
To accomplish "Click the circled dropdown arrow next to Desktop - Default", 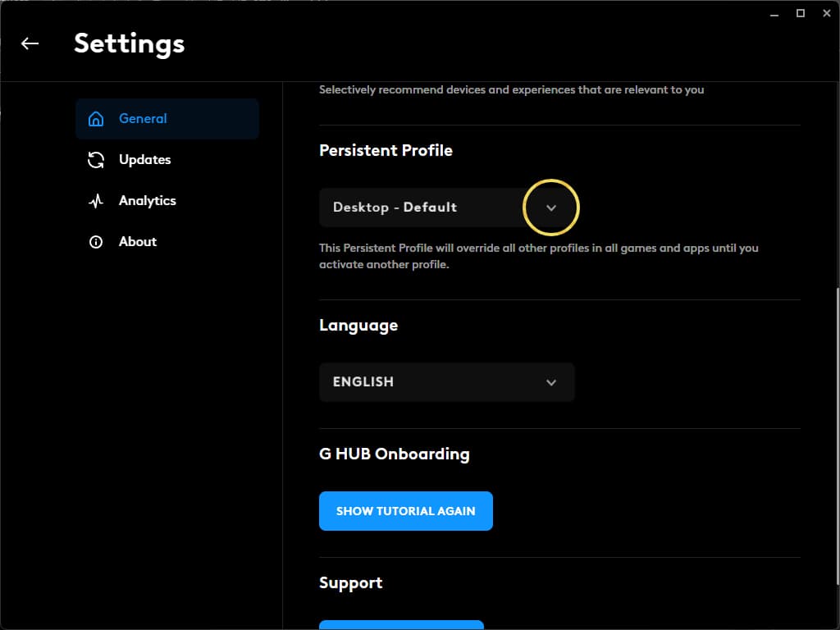I will click(x=550, y=208).
